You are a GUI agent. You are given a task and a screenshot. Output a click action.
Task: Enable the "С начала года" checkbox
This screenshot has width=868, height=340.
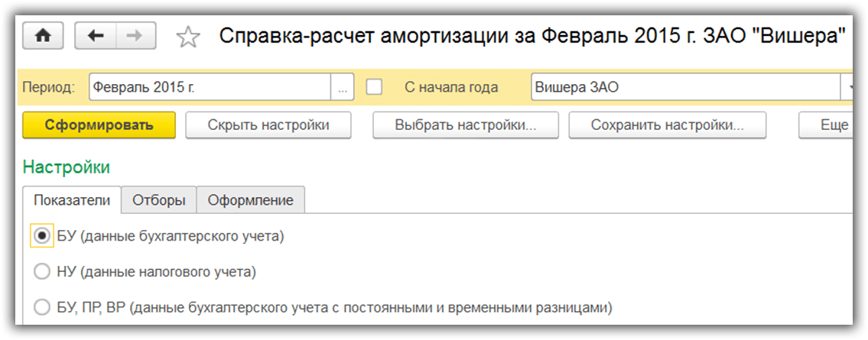(375, 87)
